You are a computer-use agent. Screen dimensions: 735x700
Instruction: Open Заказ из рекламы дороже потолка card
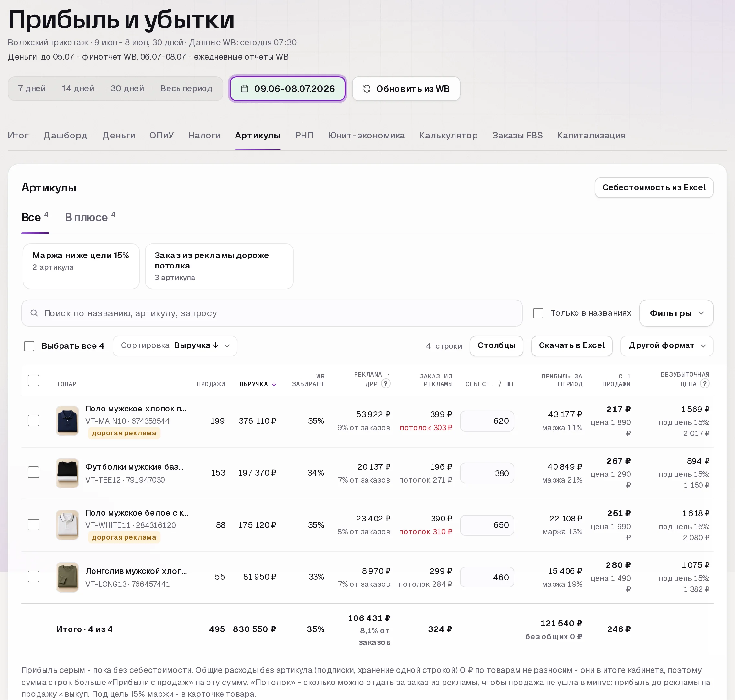(219, 266)
